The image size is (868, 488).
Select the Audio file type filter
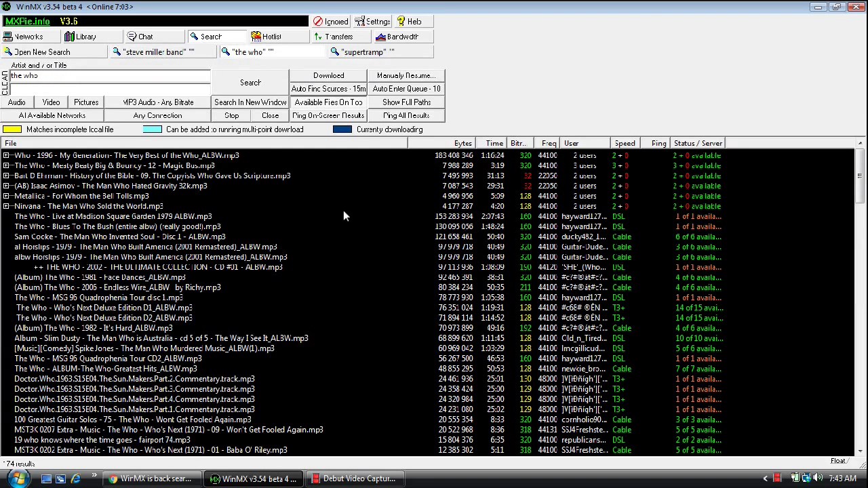point(17,102)
